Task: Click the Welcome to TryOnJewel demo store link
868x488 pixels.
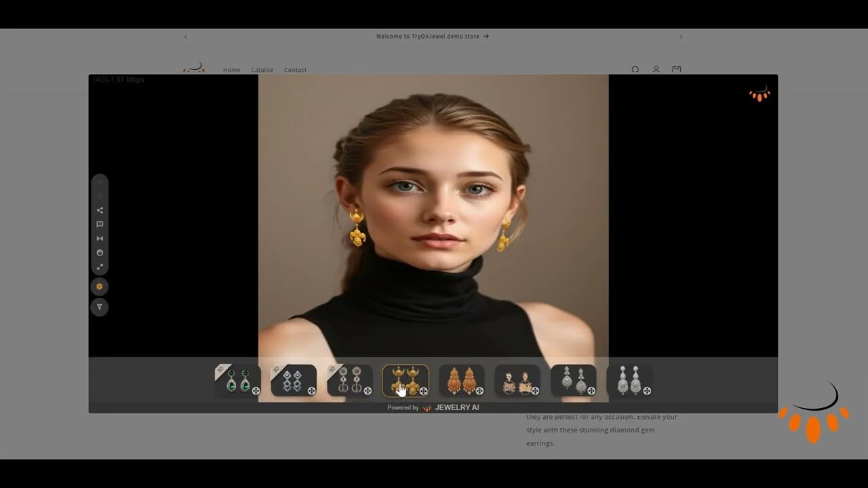Action: [x=431, y=37]
